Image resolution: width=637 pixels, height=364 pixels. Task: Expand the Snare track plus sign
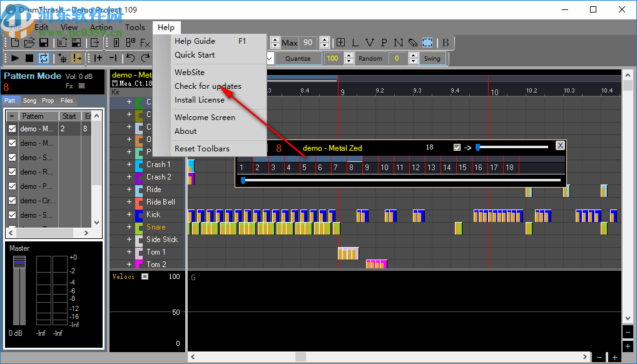[x=130, y=227]
